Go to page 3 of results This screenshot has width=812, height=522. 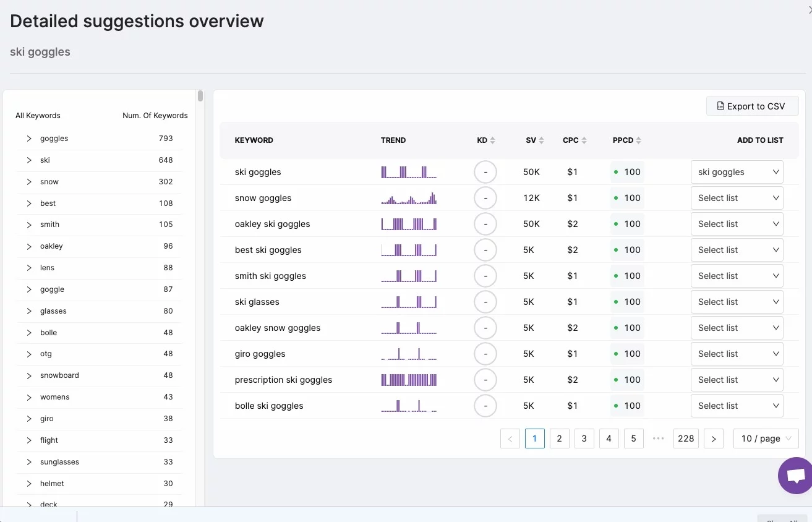point(584,439)
